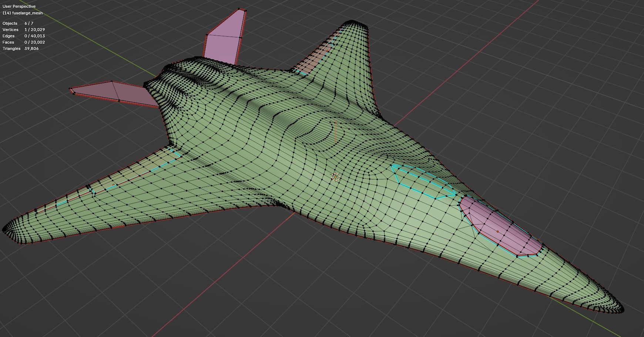Viewport: 644px width, 337px height.
Task: Click the 'Vertices 1 / 20,029' statistics row
Action: click(24, 30)
